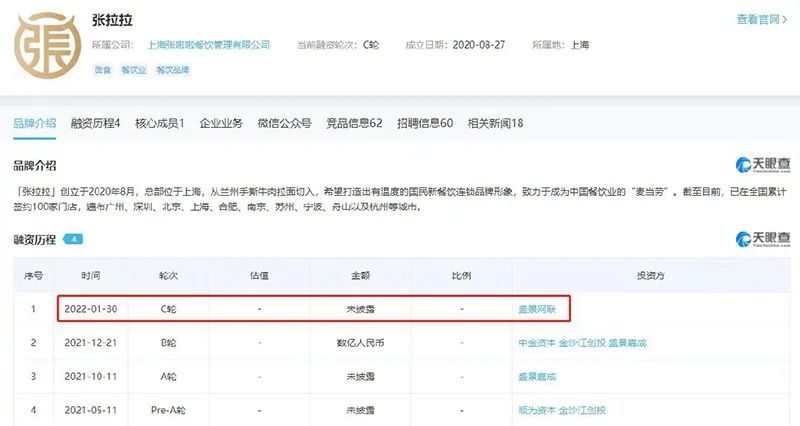Click the 面食 tag
Screen dimensions: 800x426
coord(103,70)
